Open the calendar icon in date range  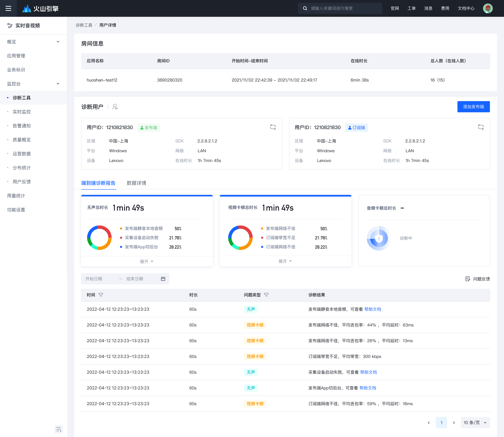163,279
